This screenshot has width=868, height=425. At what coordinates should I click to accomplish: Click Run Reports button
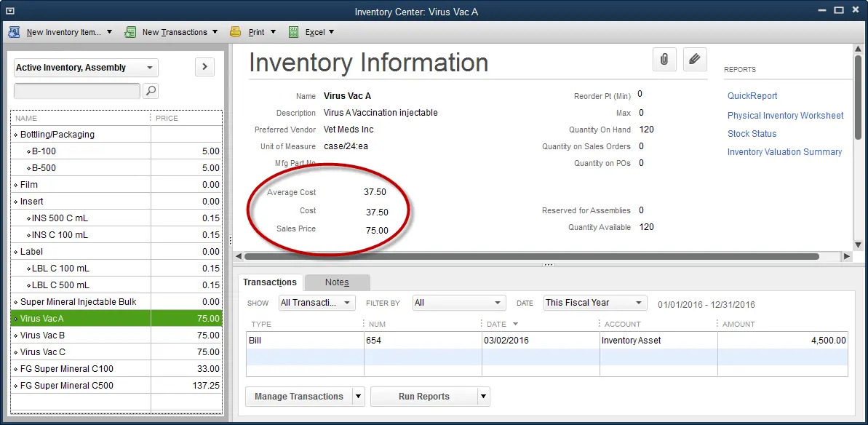coord(424,396)
